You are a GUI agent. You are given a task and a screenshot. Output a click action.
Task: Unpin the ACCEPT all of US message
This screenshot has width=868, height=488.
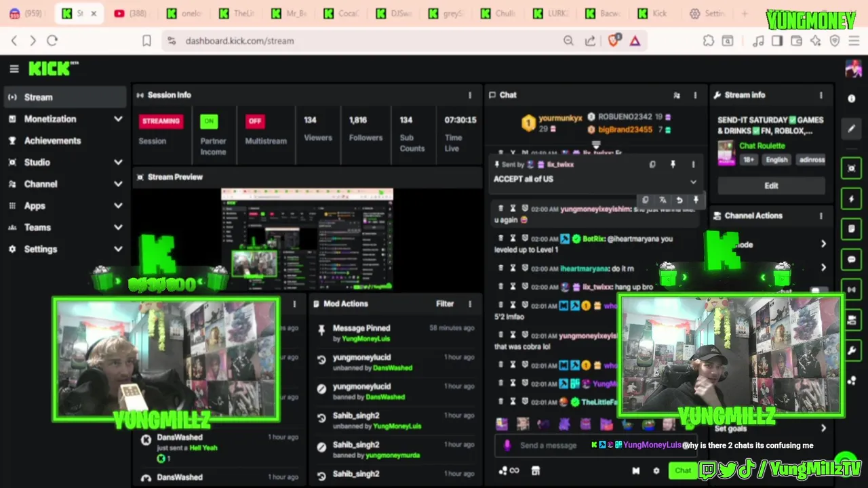(x=673, y=164)
